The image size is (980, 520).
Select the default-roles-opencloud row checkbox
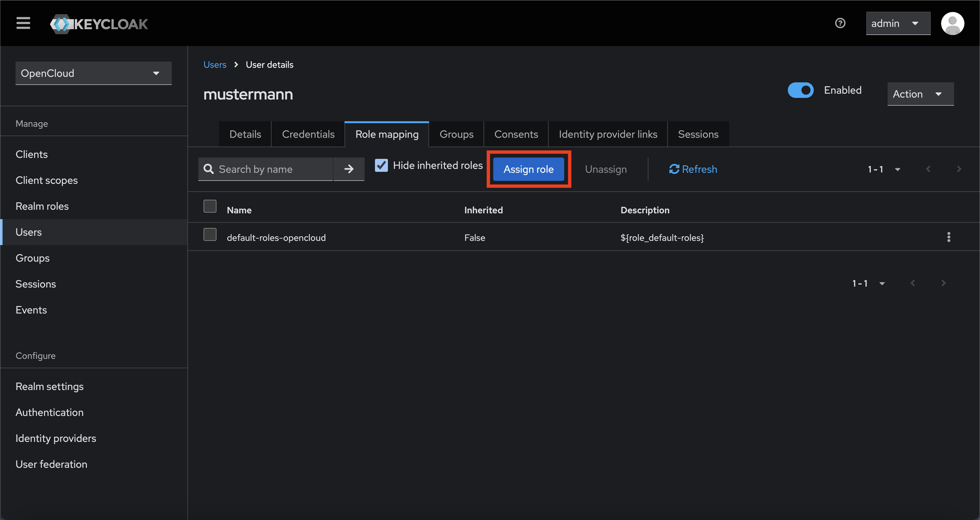click(210, 234)
